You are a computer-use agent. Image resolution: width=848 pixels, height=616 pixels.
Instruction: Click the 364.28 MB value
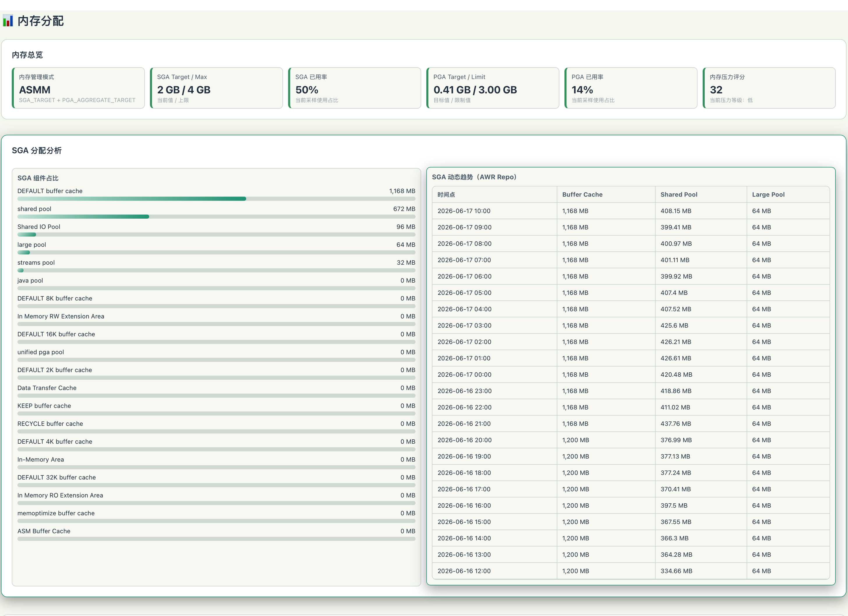(676, 555)
